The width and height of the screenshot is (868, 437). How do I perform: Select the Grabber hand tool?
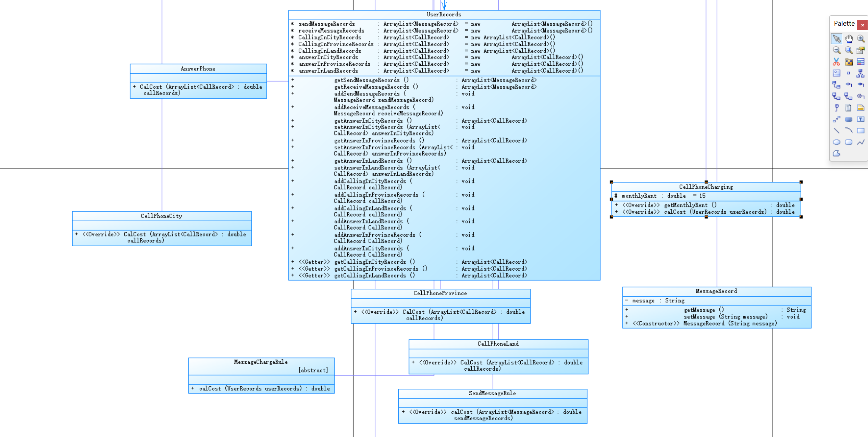click(x=849, y=39)
